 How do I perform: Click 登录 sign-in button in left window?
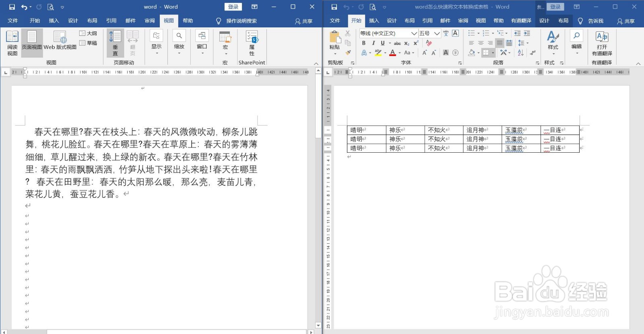(233, 7)
